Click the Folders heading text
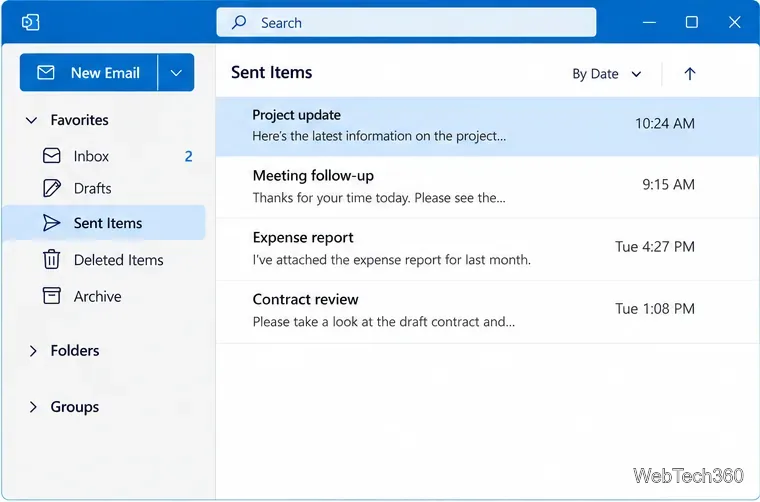This screenshot has height=502, width=760. click(75, 350)
